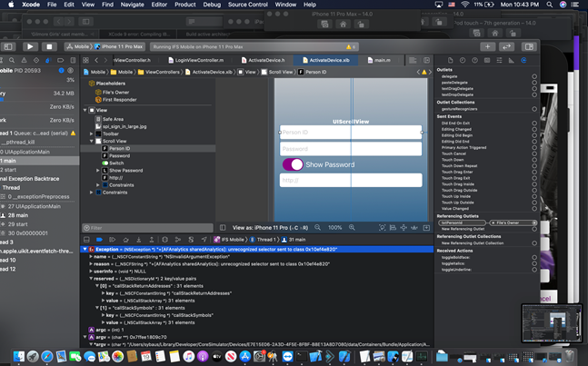Open the Size inspector

[x=511, y=60]
